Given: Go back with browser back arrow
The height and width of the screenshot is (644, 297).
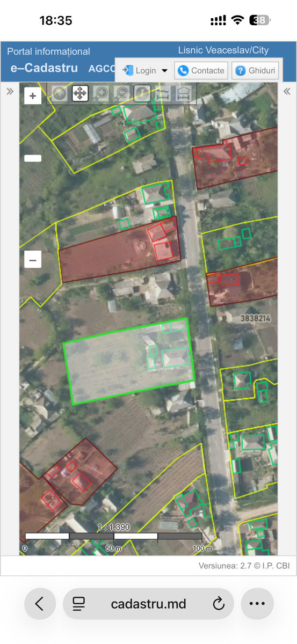Looking at the screenshot, I should pos(40,604).
